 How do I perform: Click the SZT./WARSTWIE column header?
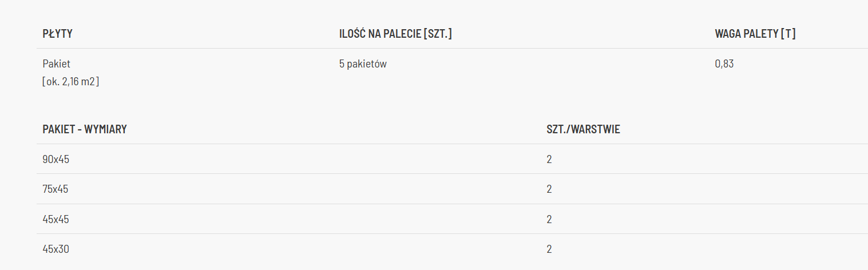pyautogui.click(x=583, y=129)
